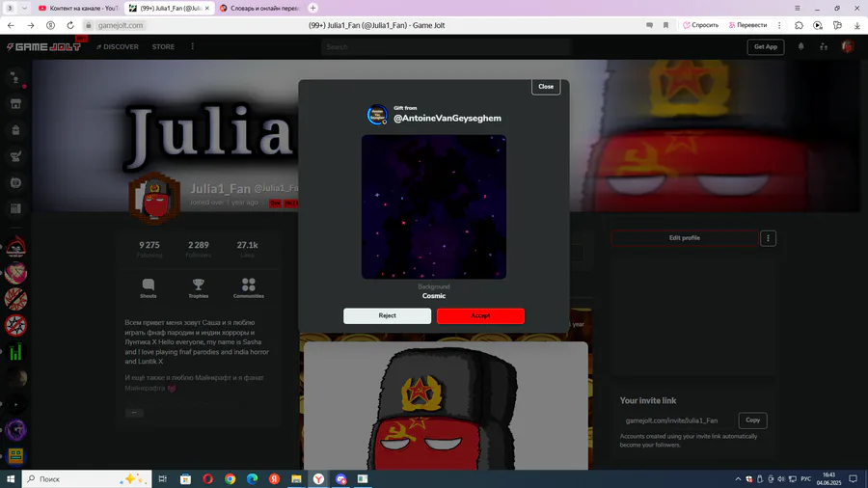View the 2 289 Followers count
The image size is (868, 488).
pos(198,249)
